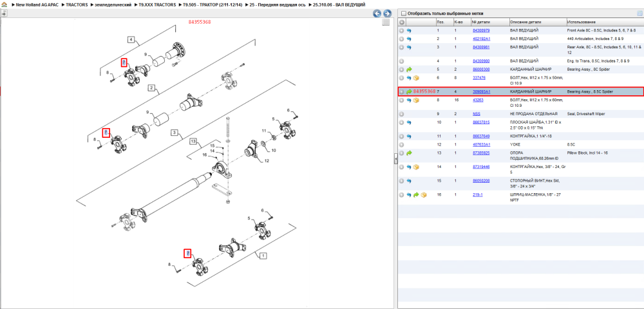
Task: Open breadcrumb 'TRACTORS'
Action: click(77, 5)
